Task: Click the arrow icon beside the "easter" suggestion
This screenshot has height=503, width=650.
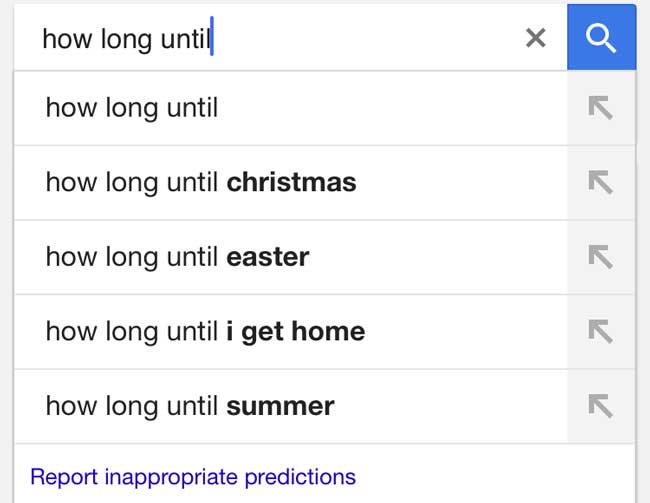Action: pyautogui.click(x=600, y=257)
